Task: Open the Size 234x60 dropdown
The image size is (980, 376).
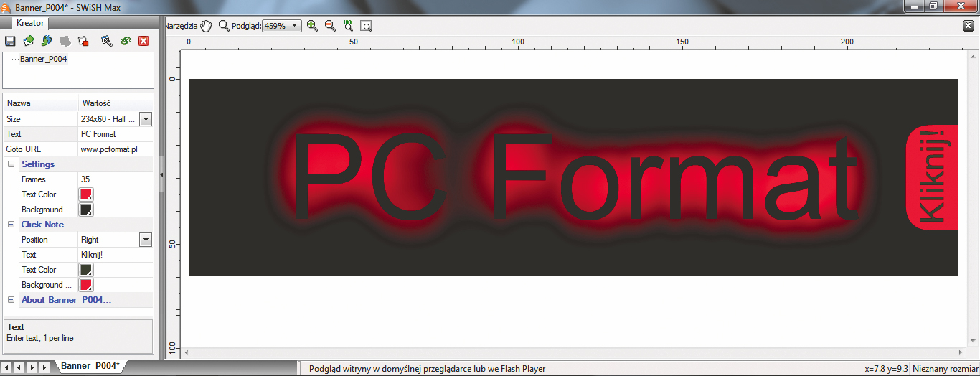Action: tap(146, 119)
